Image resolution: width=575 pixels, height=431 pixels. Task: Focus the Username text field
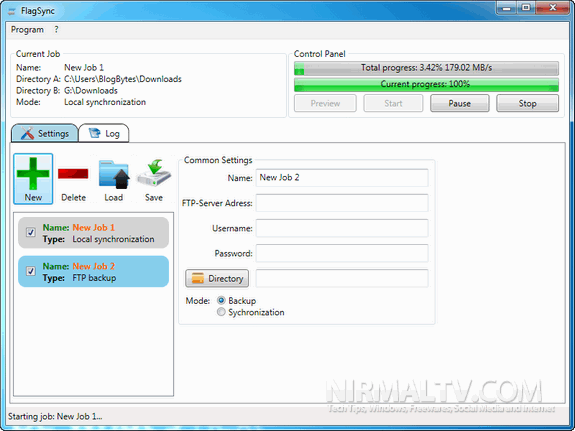tap(342, 228)
